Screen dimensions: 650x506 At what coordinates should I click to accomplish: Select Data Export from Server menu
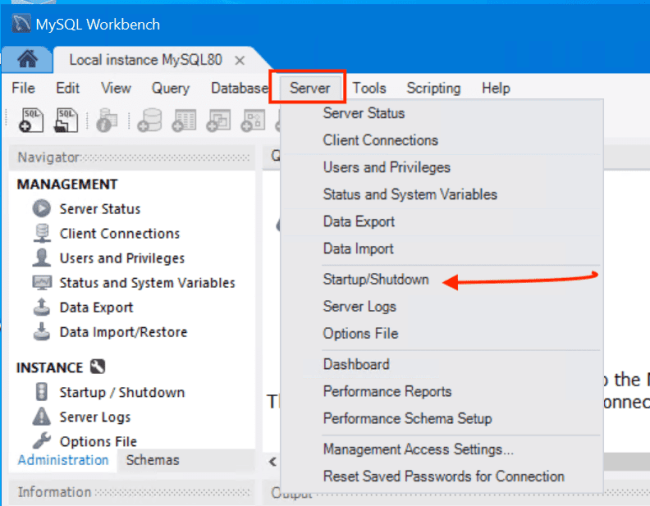359,222
